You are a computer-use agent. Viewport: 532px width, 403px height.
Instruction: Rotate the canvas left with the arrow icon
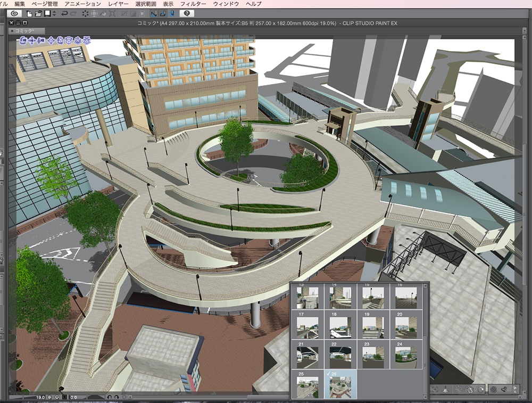pos(110,397)
